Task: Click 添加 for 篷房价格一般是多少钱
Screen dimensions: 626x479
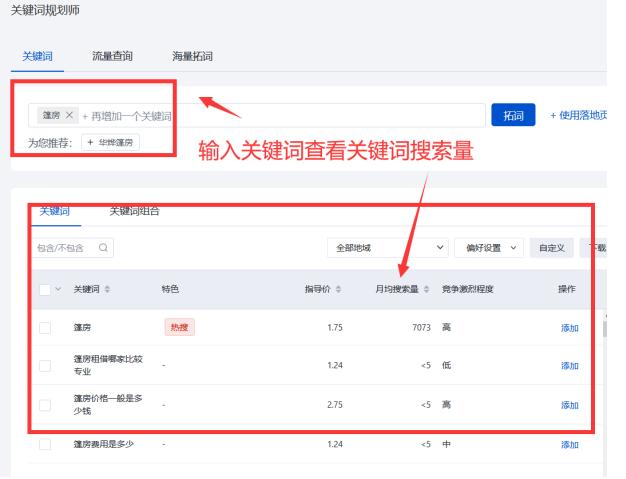Action: (x=569, y=405)
